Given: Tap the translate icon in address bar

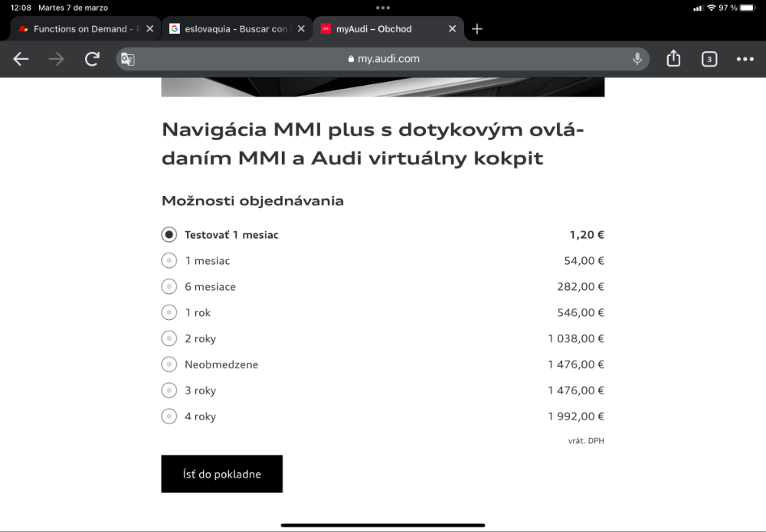Looking at the screenshot, I should 128,59.
